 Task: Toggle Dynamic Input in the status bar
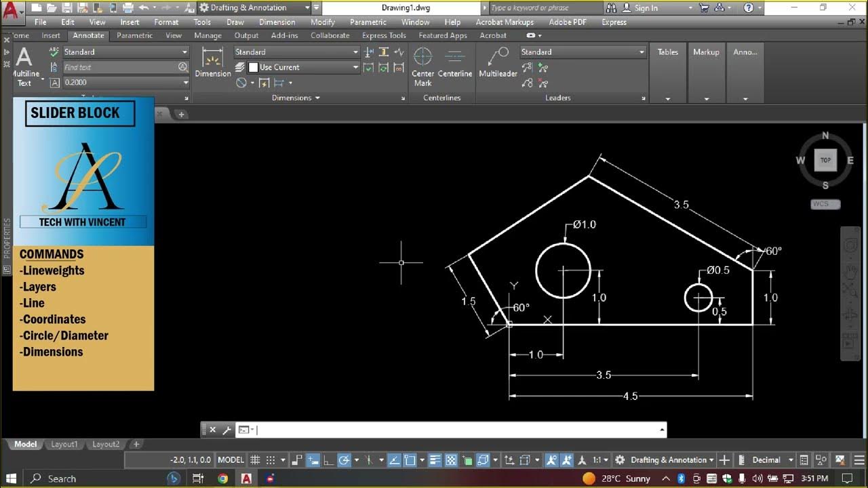coord(313,460)
